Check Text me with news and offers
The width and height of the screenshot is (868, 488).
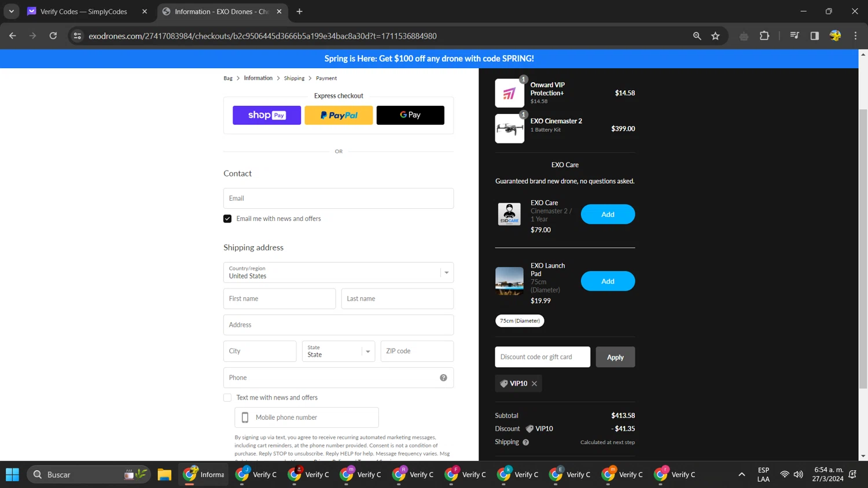(227, 398)
